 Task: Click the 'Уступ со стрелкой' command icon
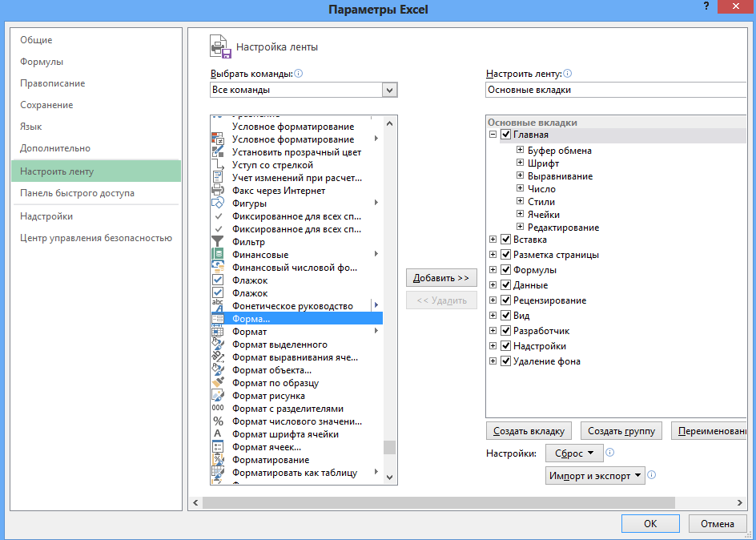click(x=218, y=165)
